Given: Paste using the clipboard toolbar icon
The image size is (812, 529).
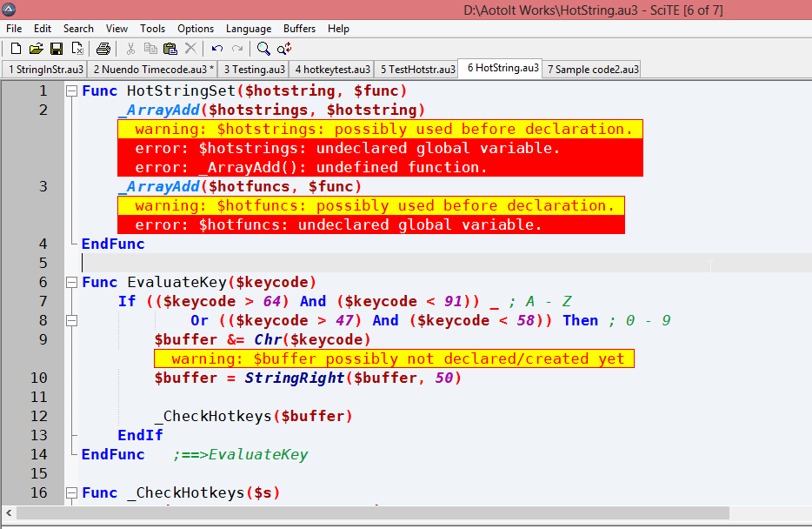Looking at the screenshot, I should tap(170, 49).
